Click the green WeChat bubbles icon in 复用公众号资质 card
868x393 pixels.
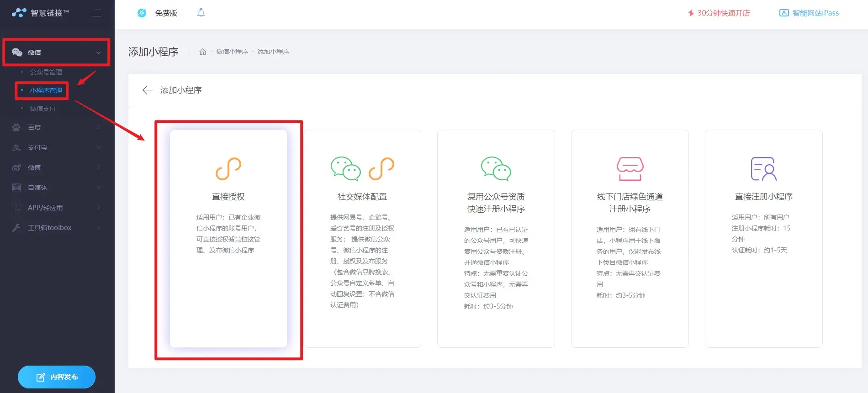(496, 169)
